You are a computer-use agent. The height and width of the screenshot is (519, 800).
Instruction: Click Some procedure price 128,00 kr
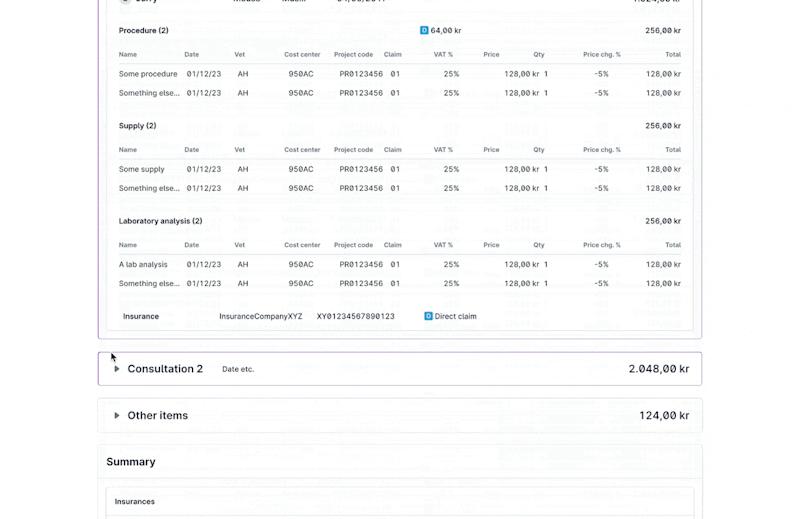[x=521, y=74]
